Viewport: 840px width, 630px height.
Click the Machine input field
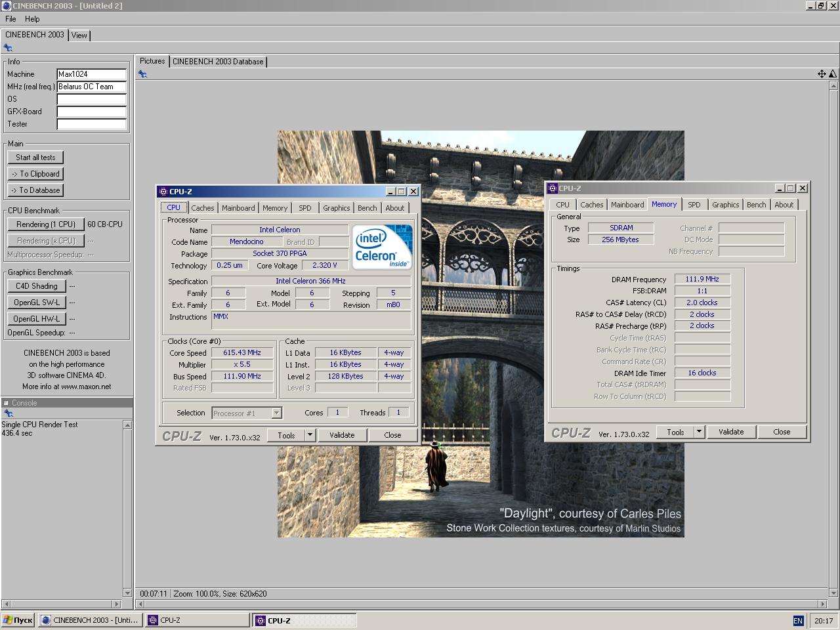click(91, 74)
